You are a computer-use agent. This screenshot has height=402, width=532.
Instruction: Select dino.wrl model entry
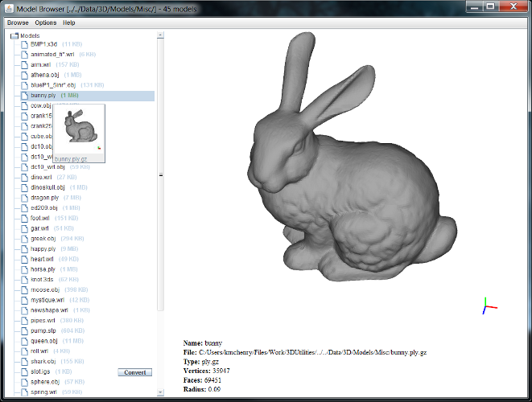pyautogui.click(x=41, y=177)
